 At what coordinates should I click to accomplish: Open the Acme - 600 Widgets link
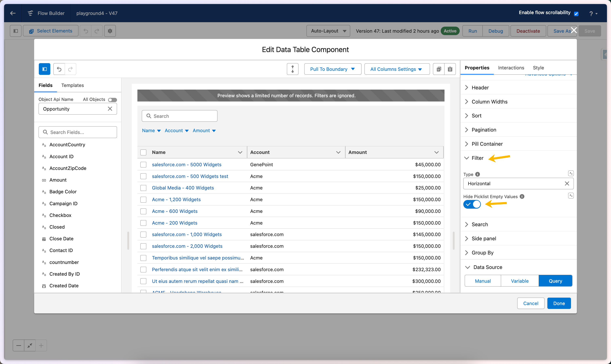click(175, 211)
